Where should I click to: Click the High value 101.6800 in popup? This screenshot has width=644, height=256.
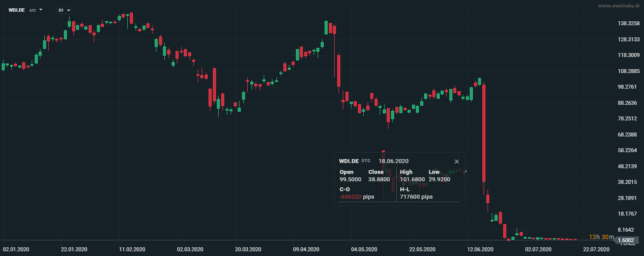pyautogui.click(x=412, y=179)
